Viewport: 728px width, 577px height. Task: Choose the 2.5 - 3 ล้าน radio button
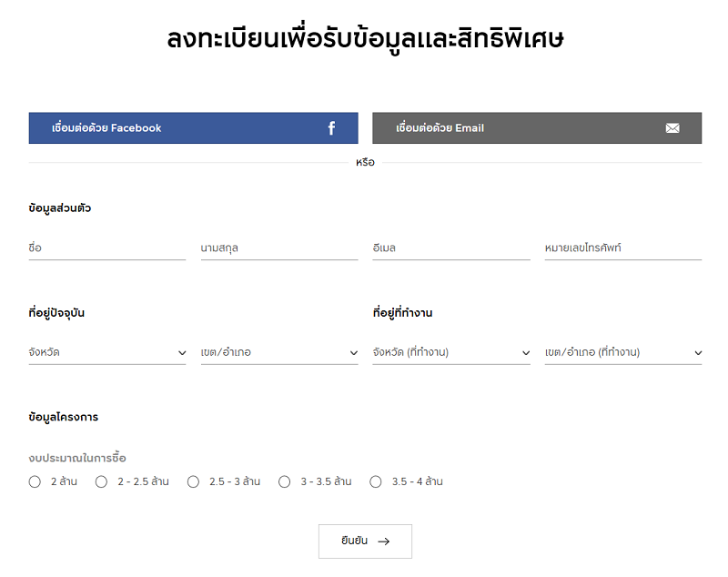193,481
